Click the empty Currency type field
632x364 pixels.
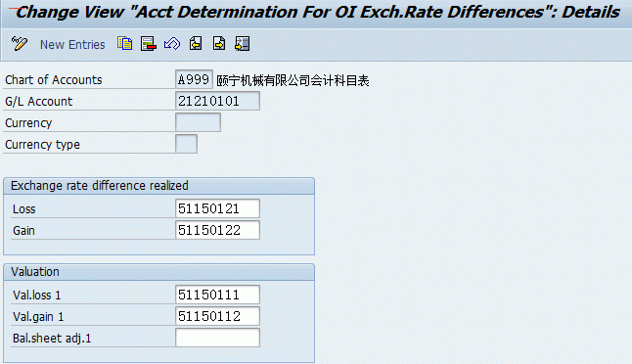tap(186, 144)
